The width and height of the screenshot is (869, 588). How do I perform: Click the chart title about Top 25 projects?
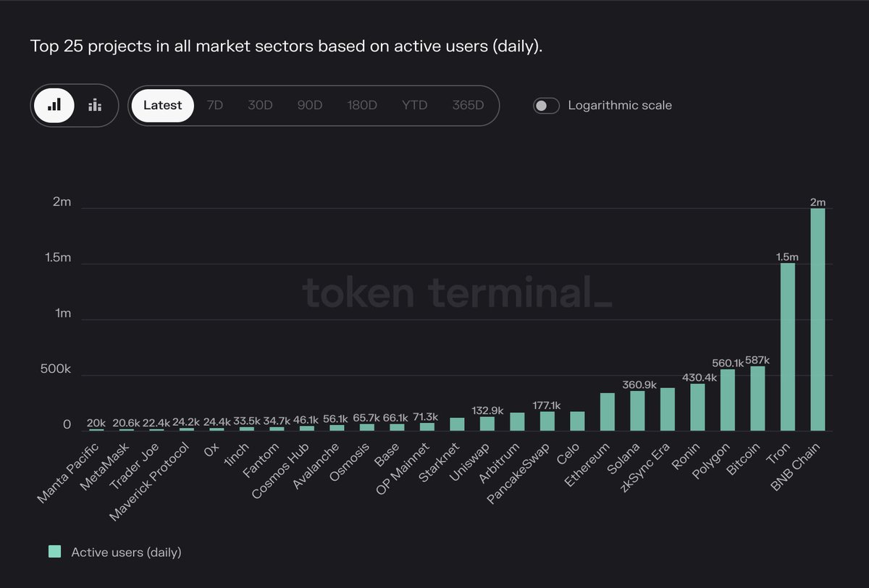(x=286, y=46)
